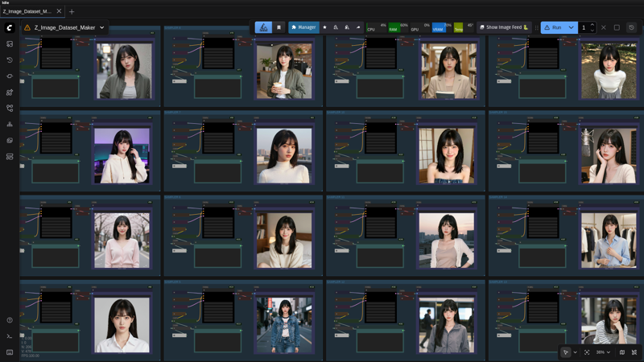Click the Run button

(x=552, y=27)
